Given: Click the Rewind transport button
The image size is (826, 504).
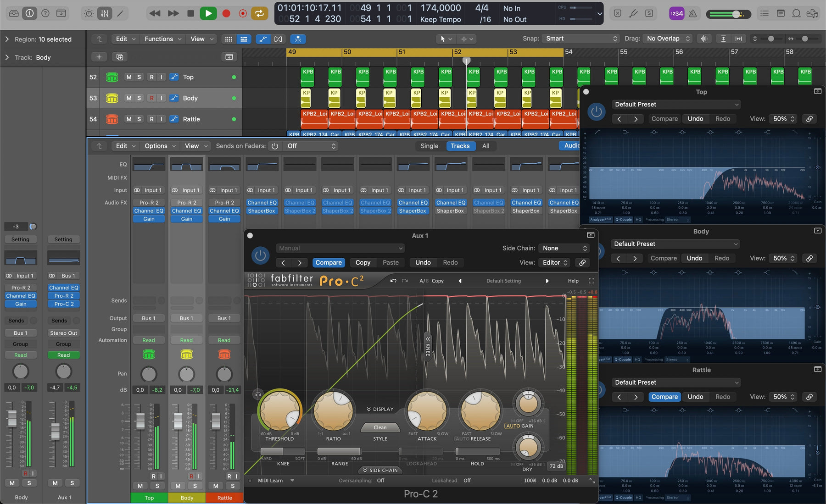Looking at the screenshot, I should (155, 13).
